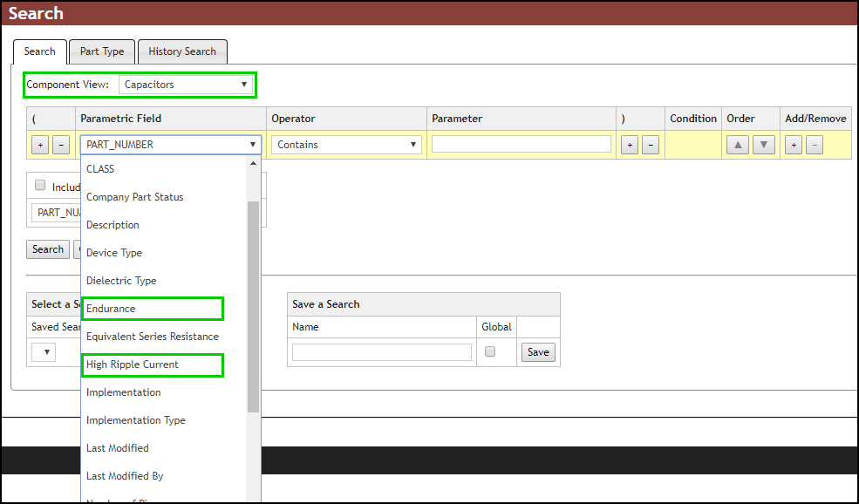Click the Search button
Viewport: 859px width, 504px height.
[x=48, y=249]
